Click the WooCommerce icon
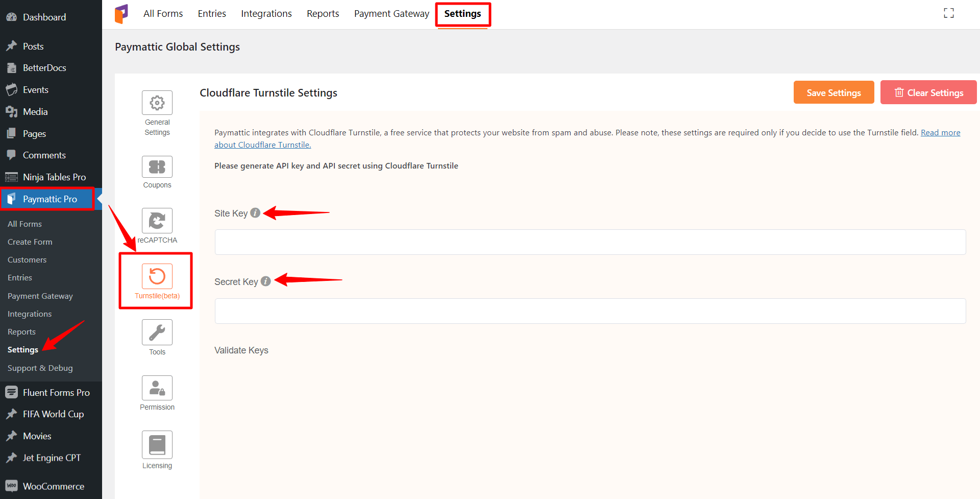 [x=12, y=486]
